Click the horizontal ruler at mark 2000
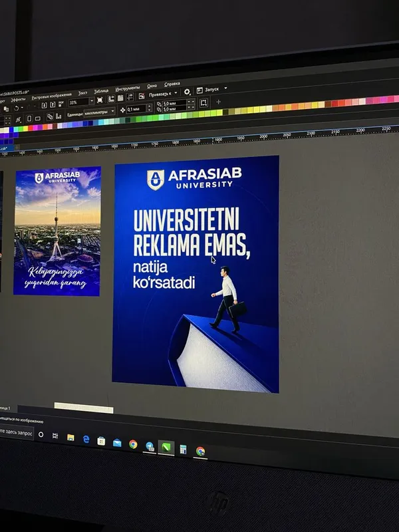This screenshot has height=532, width=399. [263, 136]
